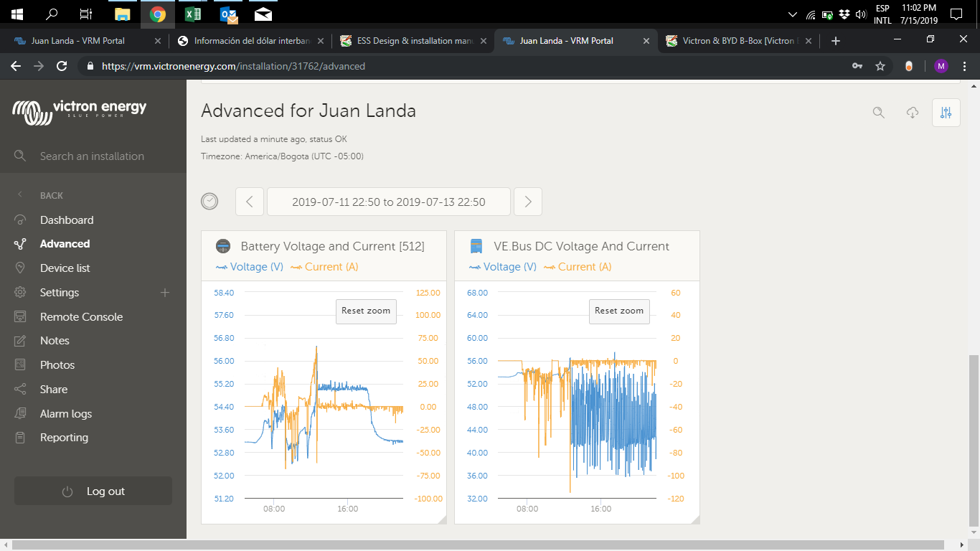Viewport: 980px width, 551px height.
Task: Open the date range picker field
Action: (x=389, y=202)
